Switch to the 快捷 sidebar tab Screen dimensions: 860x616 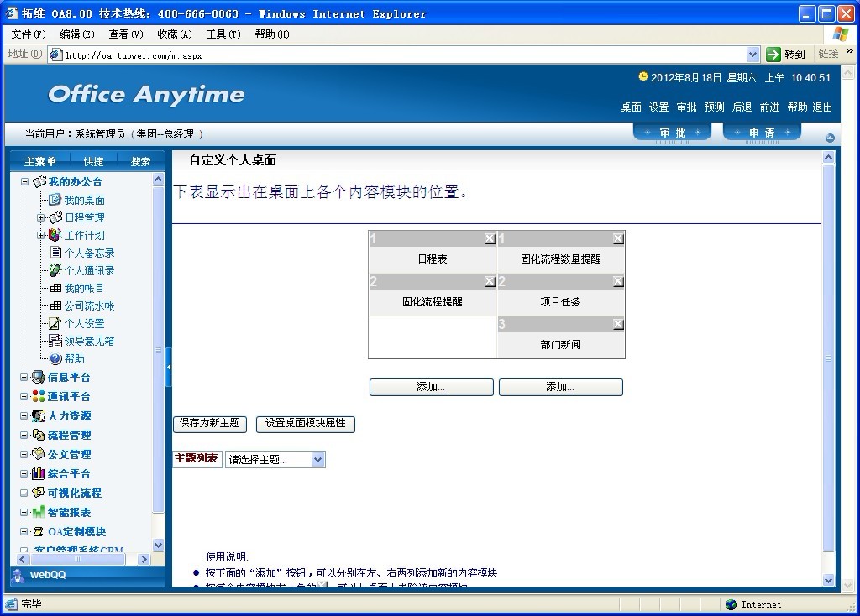pyautogui.click(x=93, y=162)
